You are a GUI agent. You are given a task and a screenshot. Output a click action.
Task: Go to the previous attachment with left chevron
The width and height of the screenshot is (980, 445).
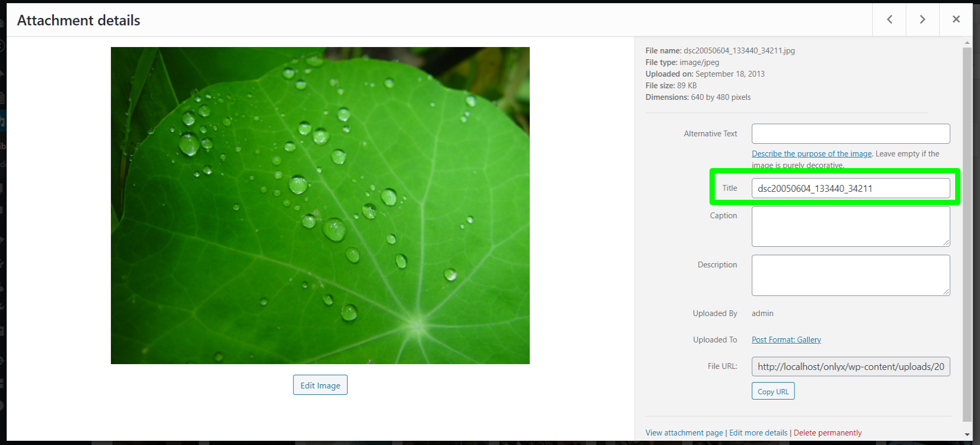click(890, 20)
